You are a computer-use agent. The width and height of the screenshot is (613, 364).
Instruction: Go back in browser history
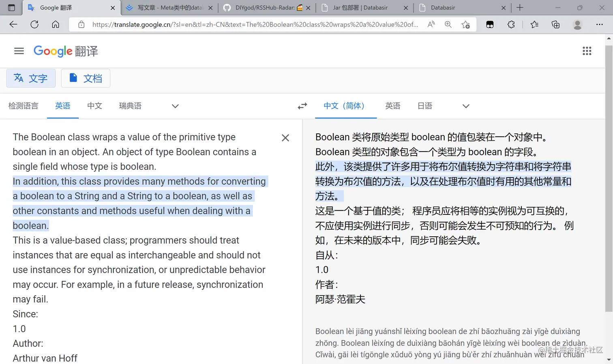(x=13, y=24)
